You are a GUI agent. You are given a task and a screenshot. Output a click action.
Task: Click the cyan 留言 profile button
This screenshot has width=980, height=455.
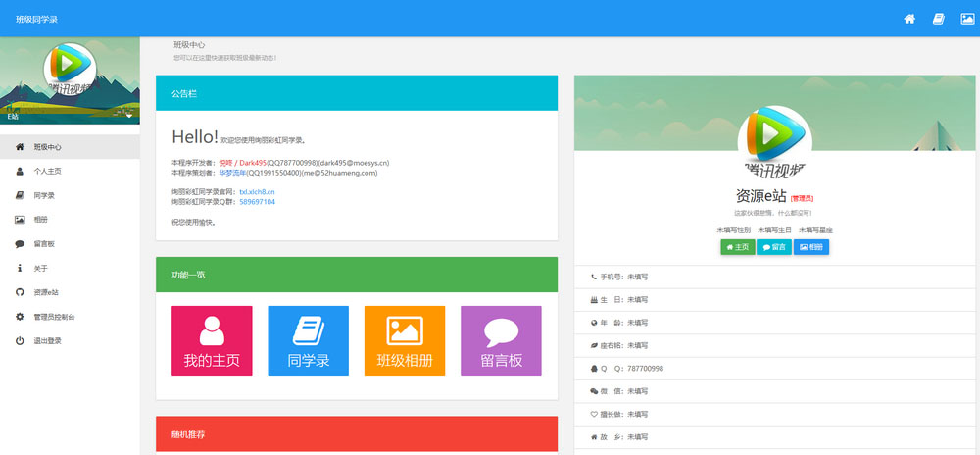[773, 247]
